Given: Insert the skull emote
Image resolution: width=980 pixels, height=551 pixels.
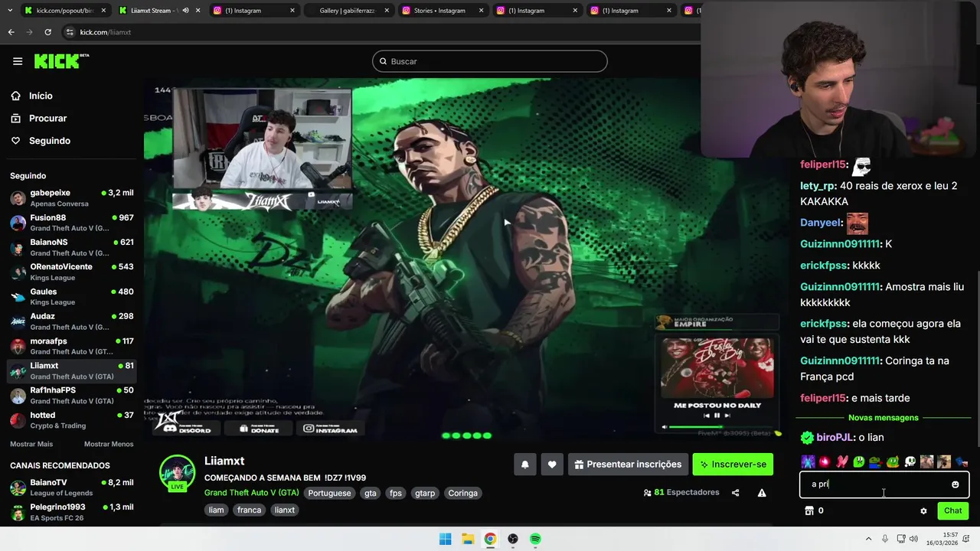Looking at the screenshot, I should [x=910, y=461].
